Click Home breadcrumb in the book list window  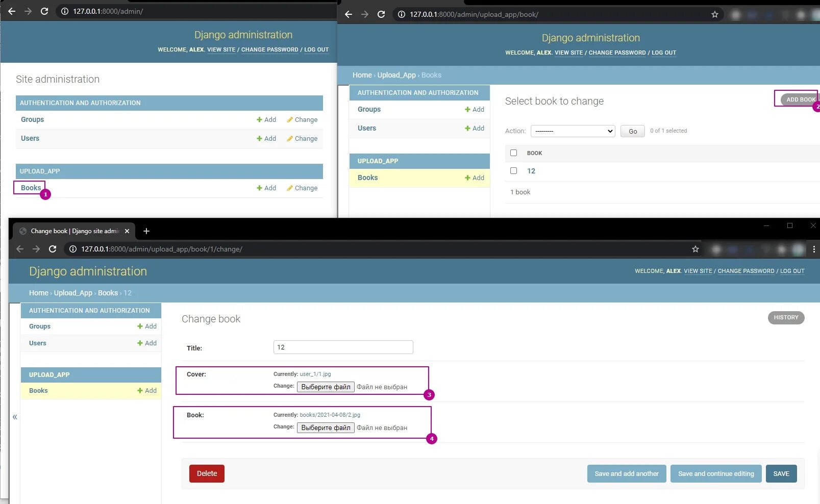[x=362, y=75]
